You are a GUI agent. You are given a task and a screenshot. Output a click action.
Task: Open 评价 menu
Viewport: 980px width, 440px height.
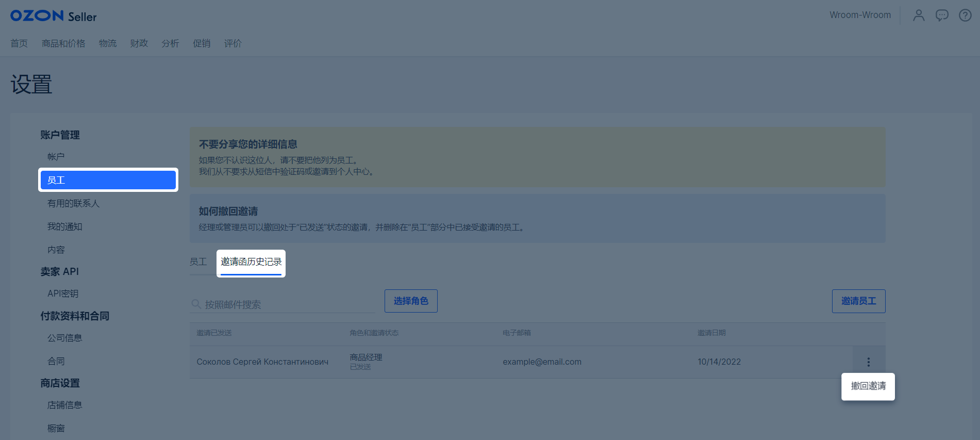click(x=233, y=43)
